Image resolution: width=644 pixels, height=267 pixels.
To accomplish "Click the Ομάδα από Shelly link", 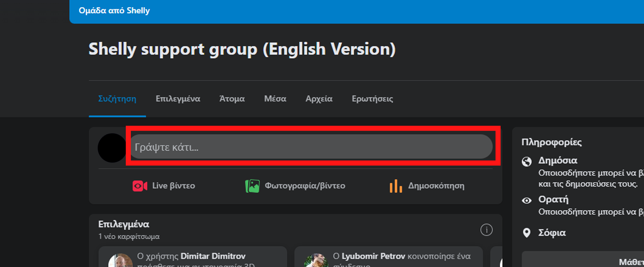I will [114, 10].
